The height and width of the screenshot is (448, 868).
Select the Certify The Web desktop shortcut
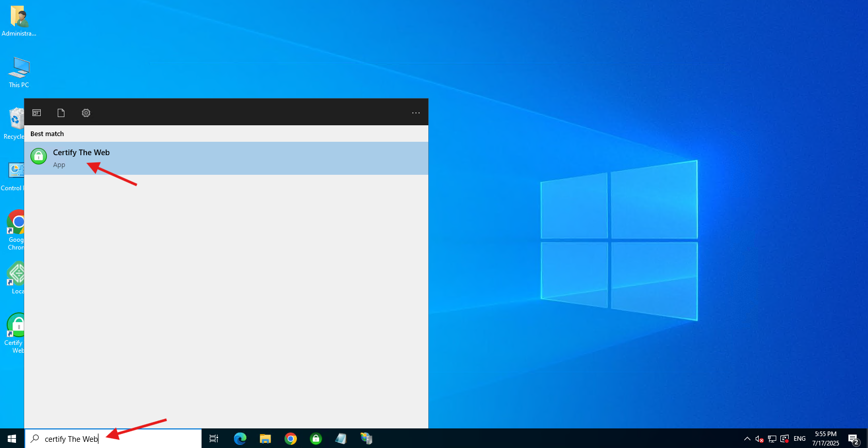[15, 333]
